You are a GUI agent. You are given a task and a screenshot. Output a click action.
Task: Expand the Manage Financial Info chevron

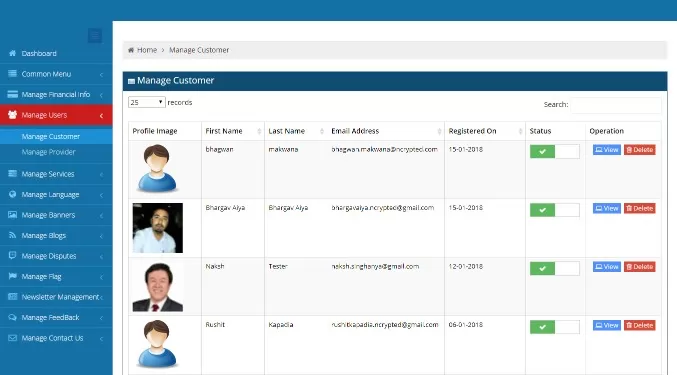[101, 95]
